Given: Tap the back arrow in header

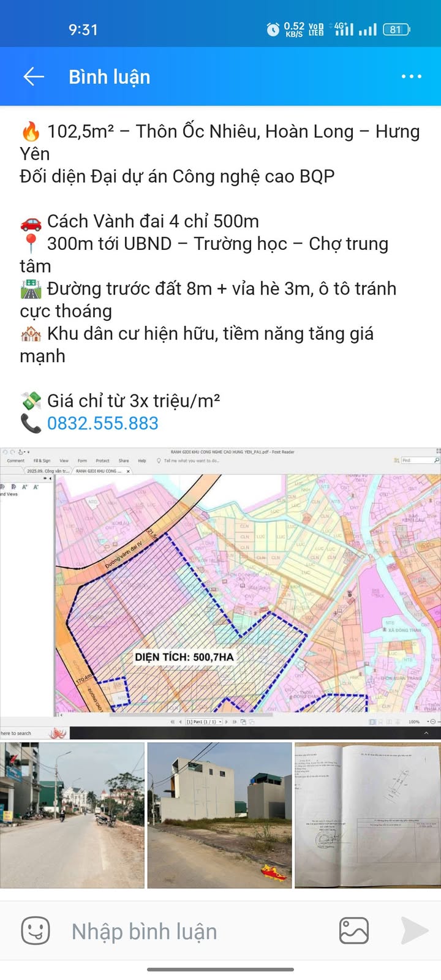Looking at the screenshot, I should (34, 77).
